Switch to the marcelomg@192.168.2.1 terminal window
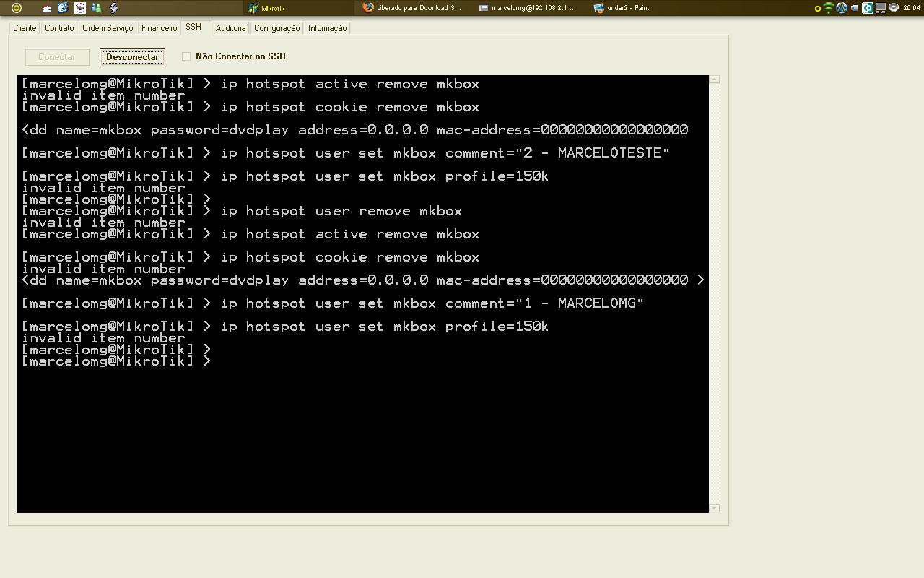This screenshot has height=578, width=924. pos(528,8)
